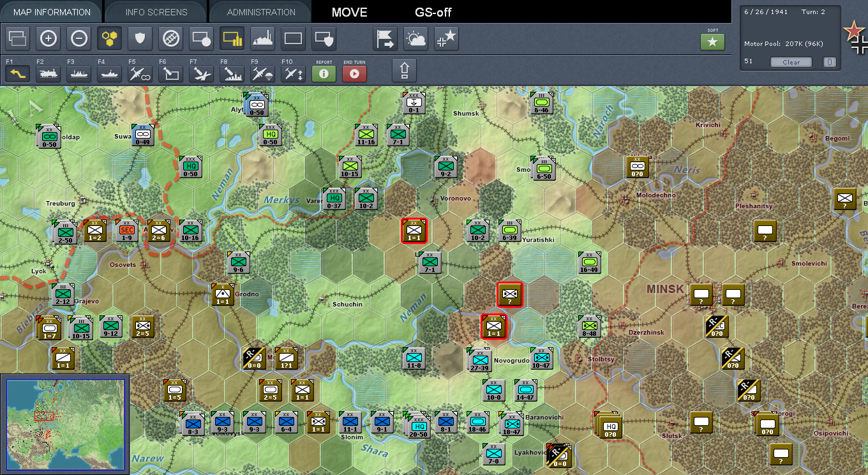
Task: Select the SEC 1-9 orange unit counter
Action: click(x=127, y=231)
